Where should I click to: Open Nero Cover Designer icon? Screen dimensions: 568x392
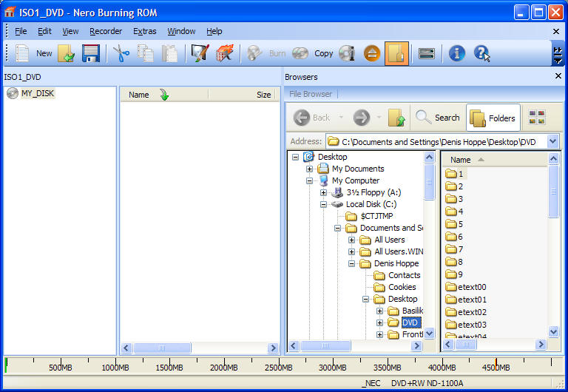[200, 53]
